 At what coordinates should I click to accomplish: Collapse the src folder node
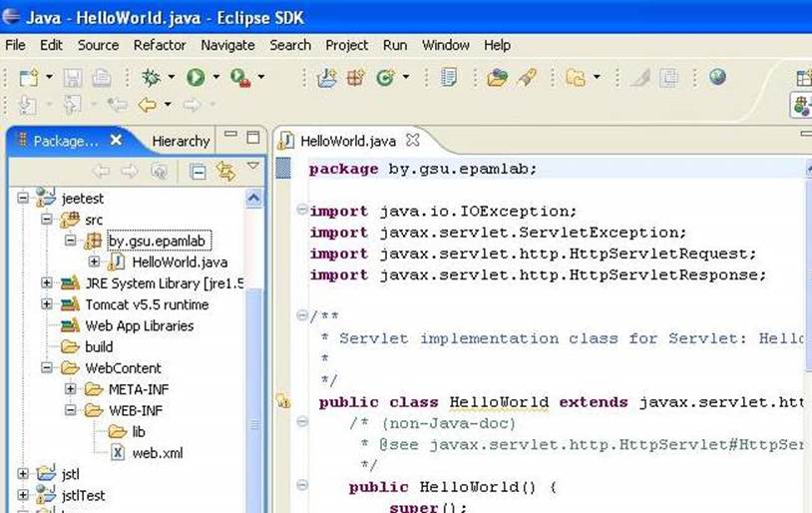47,220
